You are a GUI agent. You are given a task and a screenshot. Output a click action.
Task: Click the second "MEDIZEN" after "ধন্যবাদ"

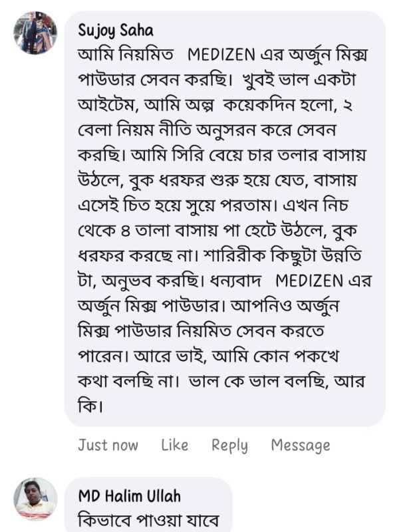(x=309, y=281)
